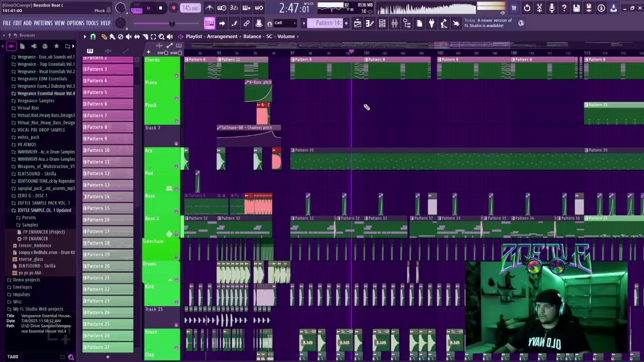Open the FL Studio shop cart icon
Image resolution: width=644 pixels, height=362 pixels.
click(514, 8)
